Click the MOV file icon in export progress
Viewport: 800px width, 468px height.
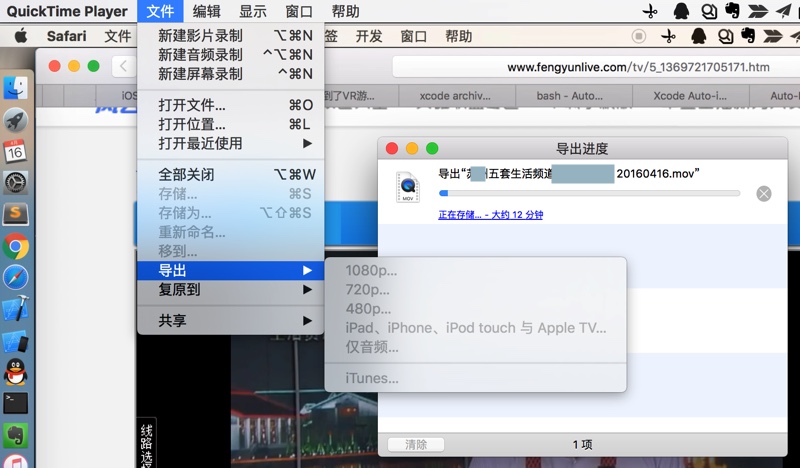click(408, 187)
